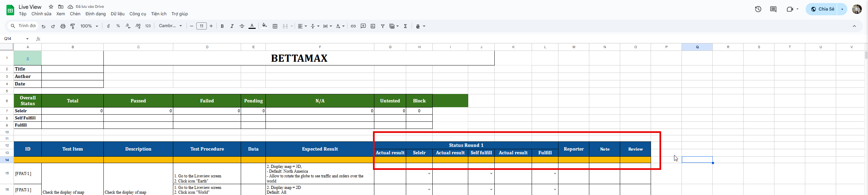This screenshot has height=195, width=868.
Task: Click the borders icon in toolbar
Action: coord(275,26)
